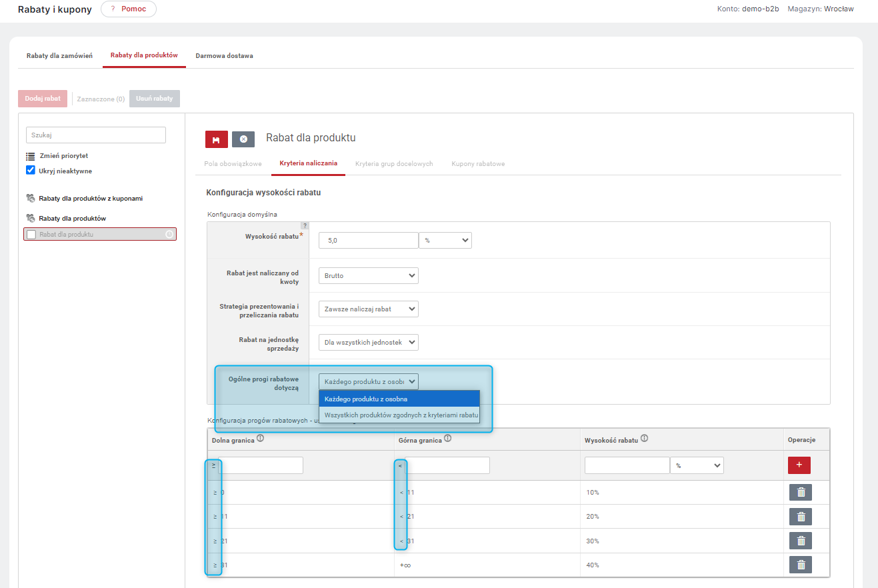Click the Dodaj rabat button
This screenshot has width=878, height=588.
coord(43,99)
